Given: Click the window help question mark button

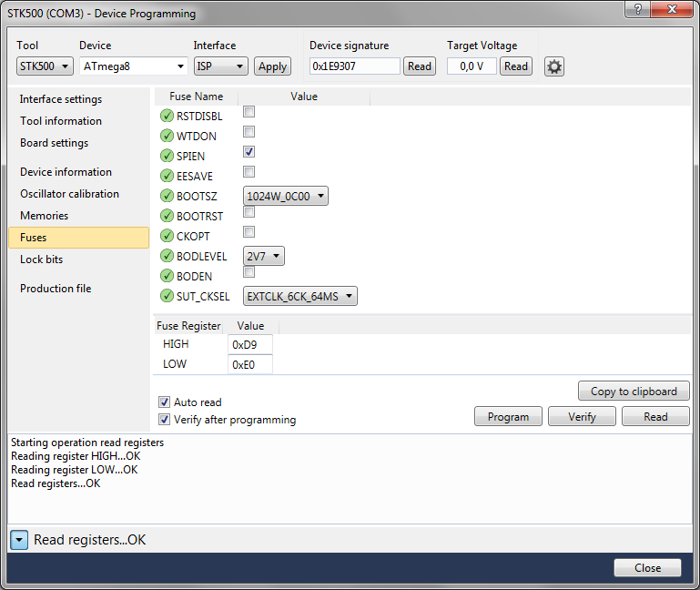Looking at the screenshot, I should click(638, 9).
